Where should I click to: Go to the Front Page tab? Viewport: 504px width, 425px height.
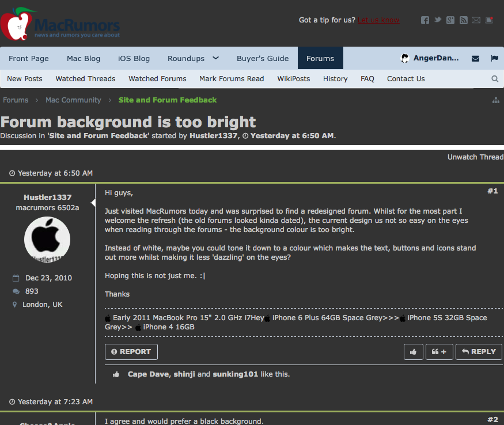(29, 59)
